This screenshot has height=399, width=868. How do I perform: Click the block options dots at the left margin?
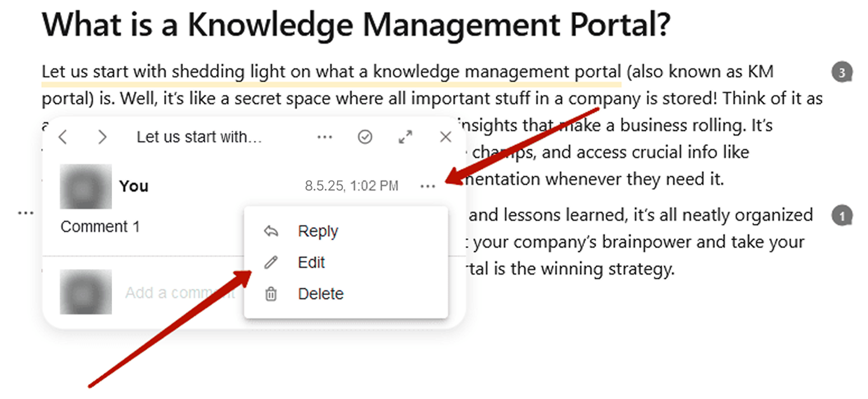25,214
